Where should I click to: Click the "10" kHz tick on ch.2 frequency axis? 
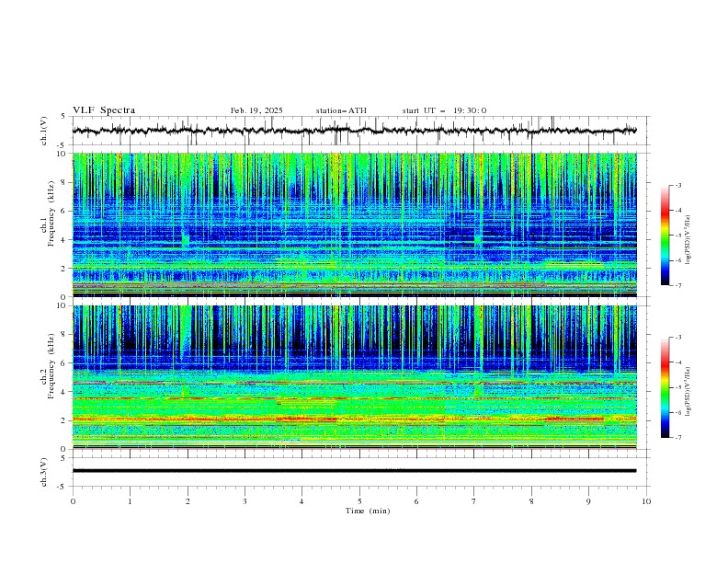tap(63, 305)
